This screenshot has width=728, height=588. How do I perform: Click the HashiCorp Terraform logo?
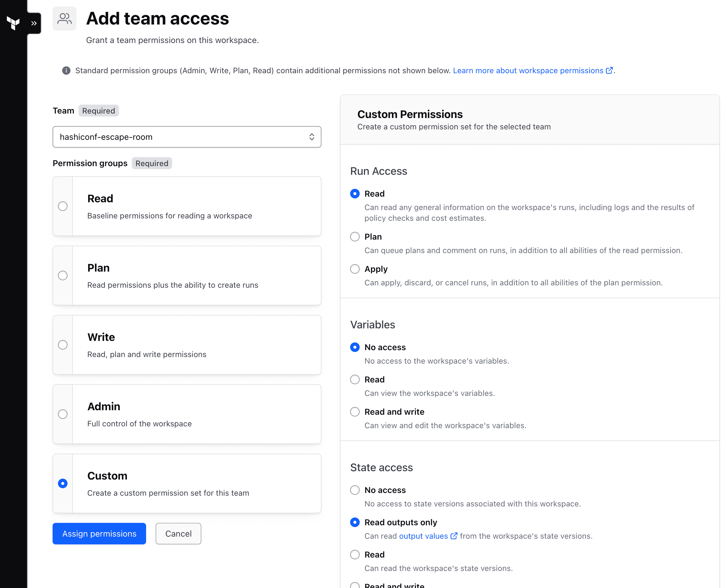click(13, 23)
